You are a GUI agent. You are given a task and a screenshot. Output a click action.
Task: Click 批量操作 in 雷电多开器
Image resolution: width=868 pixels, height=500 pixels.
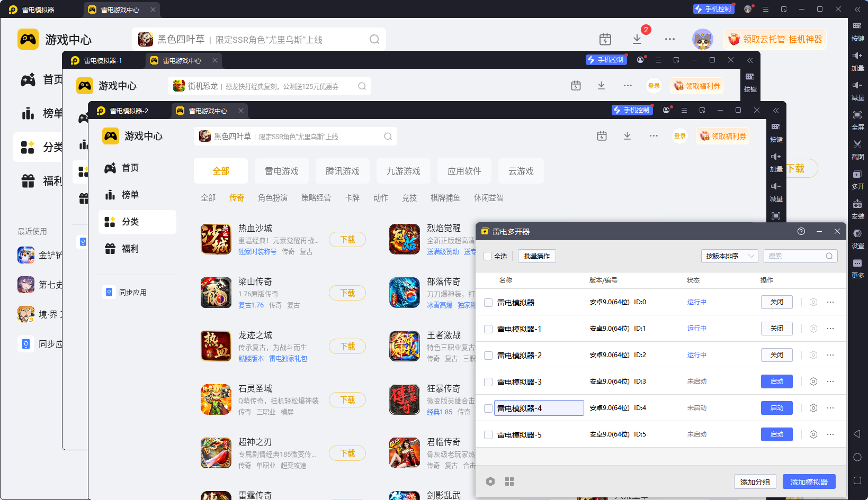pos(537,256)
